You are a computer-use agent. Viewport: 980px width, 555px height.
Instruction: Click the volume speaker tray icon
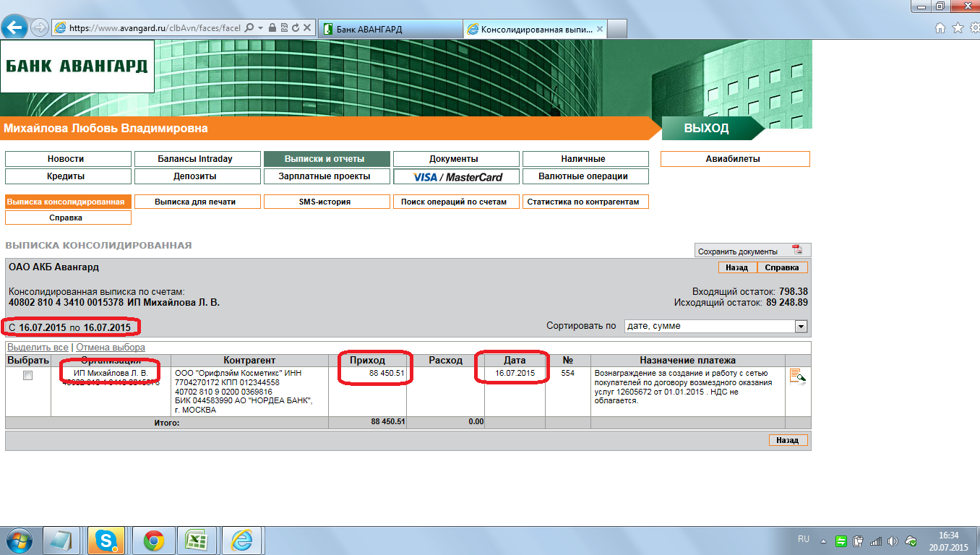(x=893, y=541)
